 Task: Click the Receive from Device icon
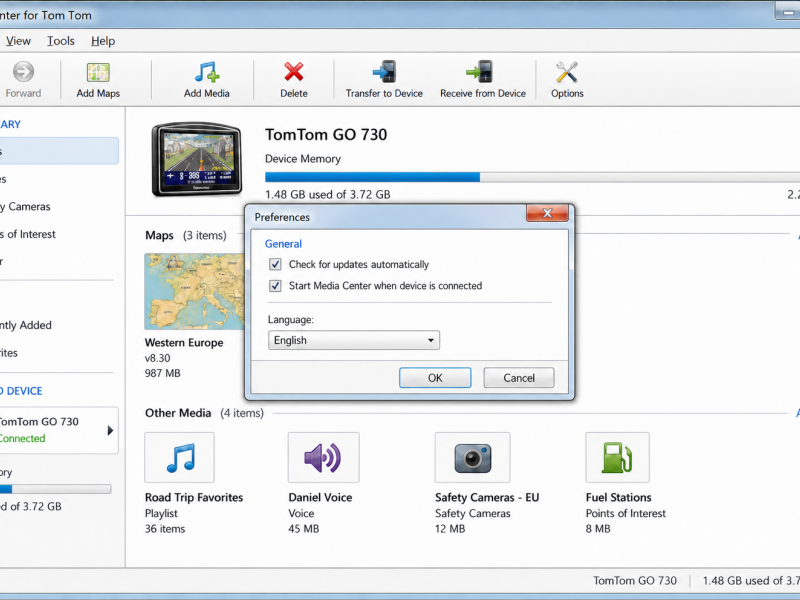(479, 71)
